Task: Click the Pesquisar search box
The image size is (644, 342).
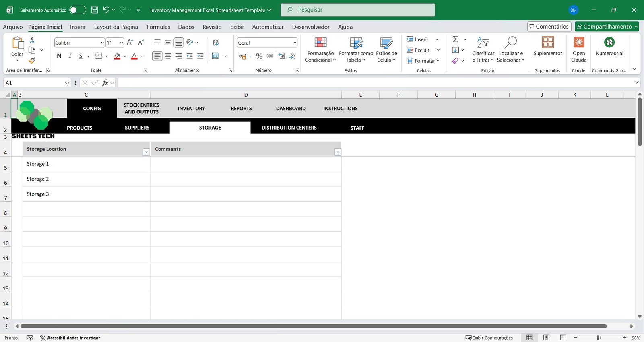Action: coord(357,10)
